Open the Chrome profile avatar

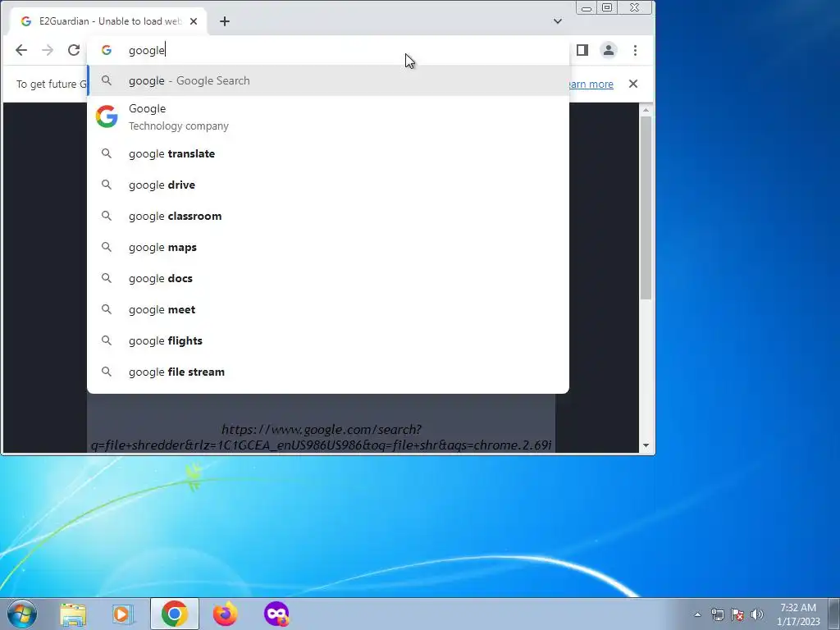tap(609, 50)
